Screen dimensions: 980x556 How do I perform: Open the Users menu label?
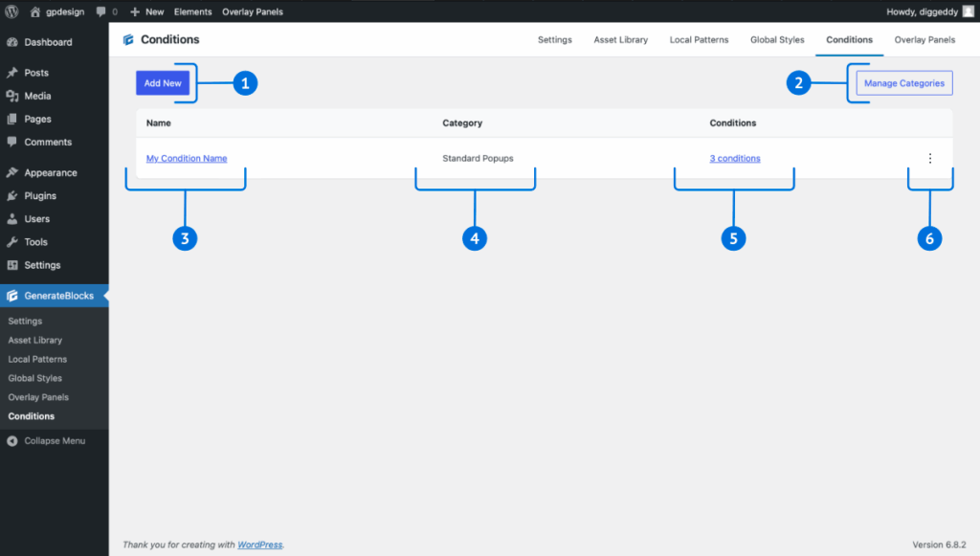[37, 218]
